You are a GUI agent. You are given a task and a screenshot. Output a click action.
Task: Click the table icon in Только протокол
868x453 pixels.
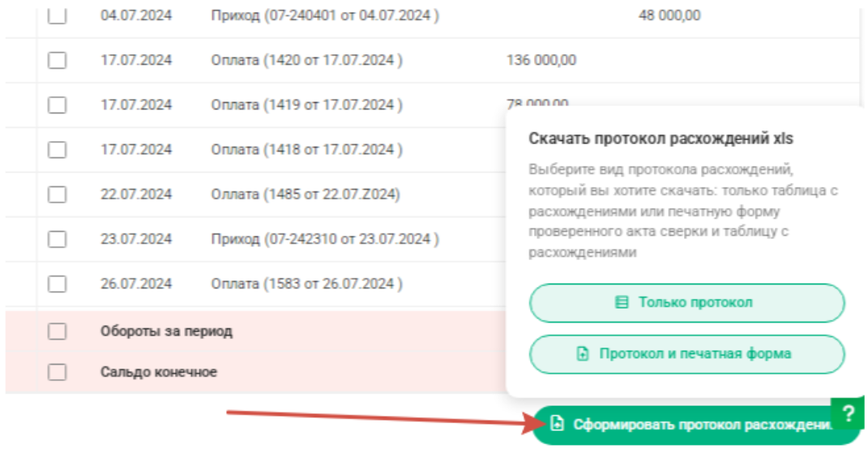(x=622, y=302)
